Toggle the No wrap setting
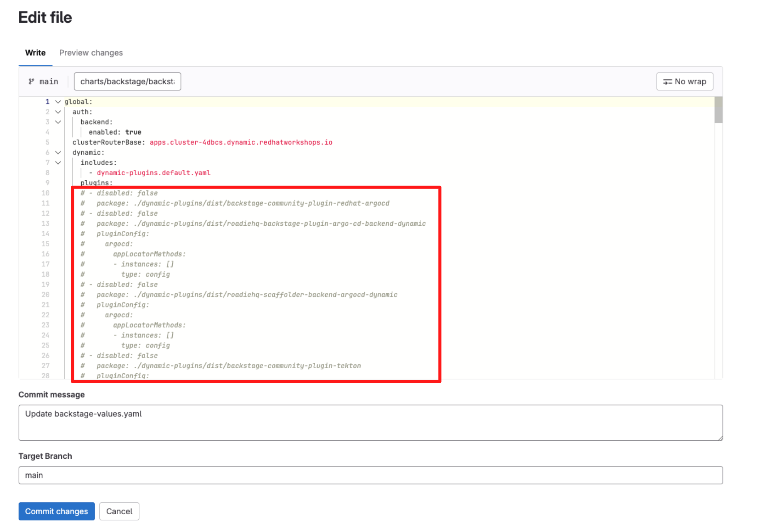772x532 pixels. click(x=685, y=81)
